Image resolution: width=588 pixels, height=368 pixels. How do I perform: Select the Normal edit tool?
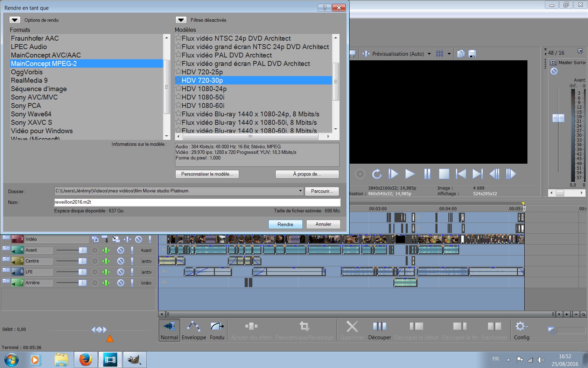(x=169, y=330)
